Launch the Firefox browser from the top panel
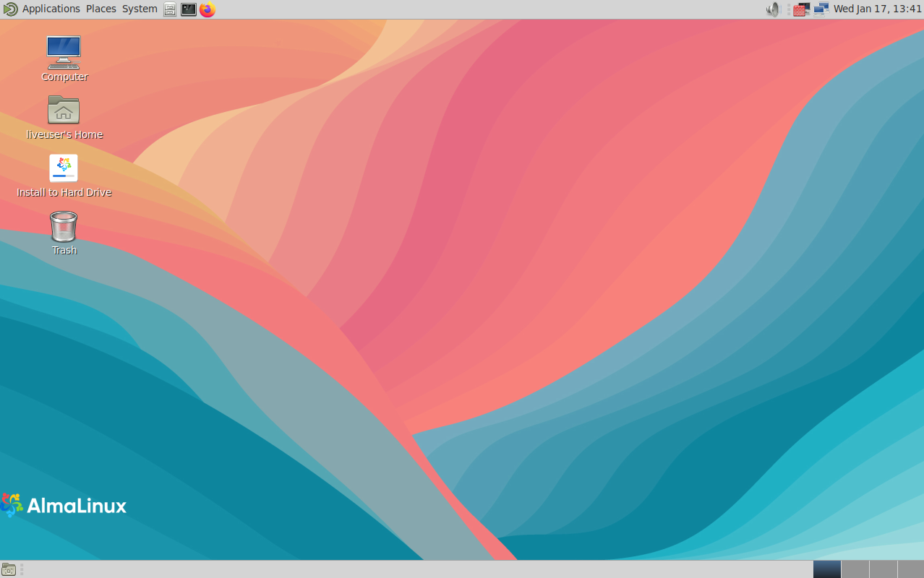The image size is (924, 578). 208,9
